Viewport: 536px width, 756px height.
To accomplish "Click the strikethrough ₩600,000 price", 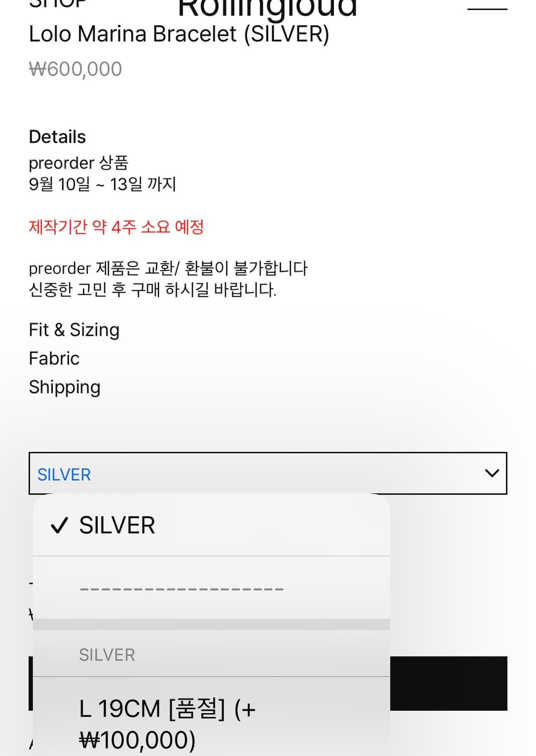I will pos(75,69).
